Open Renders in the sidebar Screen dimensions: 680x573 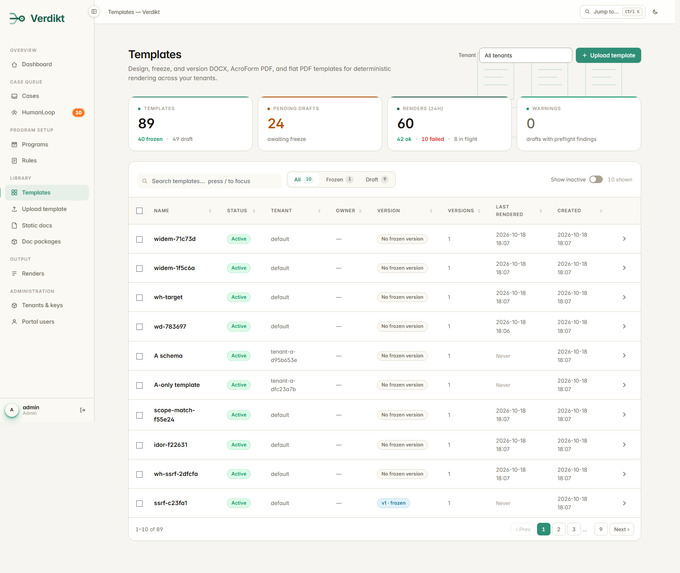pyautogui.click(x=47, y=274)
